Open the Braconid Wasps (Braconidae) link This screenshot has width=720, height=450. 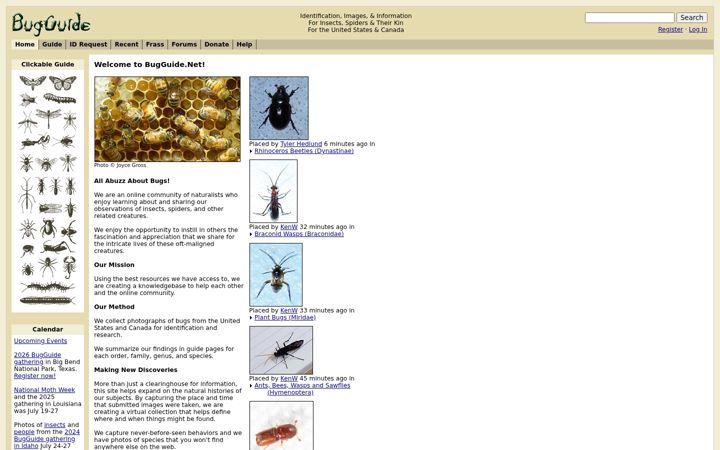click(299, 234)
